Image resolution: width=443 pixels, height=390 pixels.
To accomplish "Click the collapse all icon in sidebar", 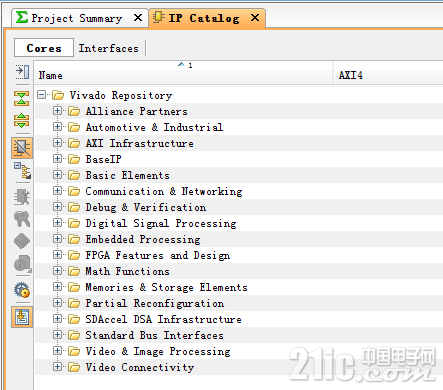I will click(22, 99).
